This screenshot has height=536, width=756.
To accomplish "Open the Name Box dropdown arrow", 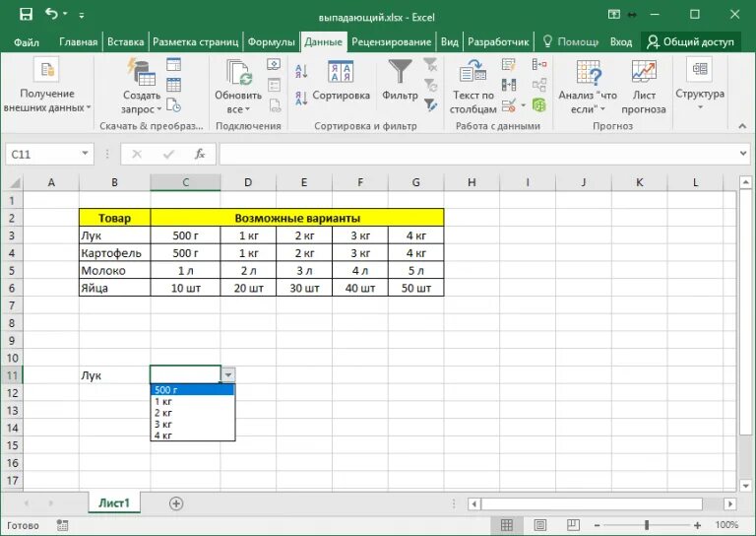I will tap(85, 154).
